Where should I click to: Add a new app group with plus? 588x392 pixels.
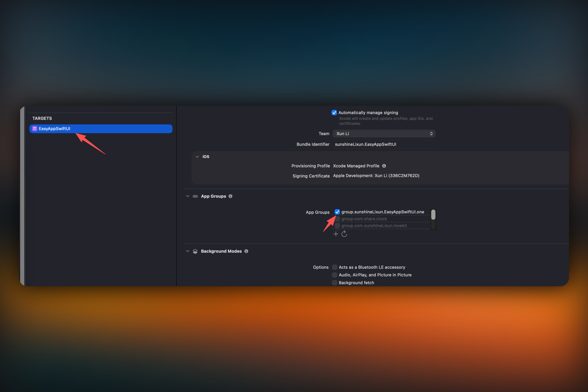pos(336,234)
